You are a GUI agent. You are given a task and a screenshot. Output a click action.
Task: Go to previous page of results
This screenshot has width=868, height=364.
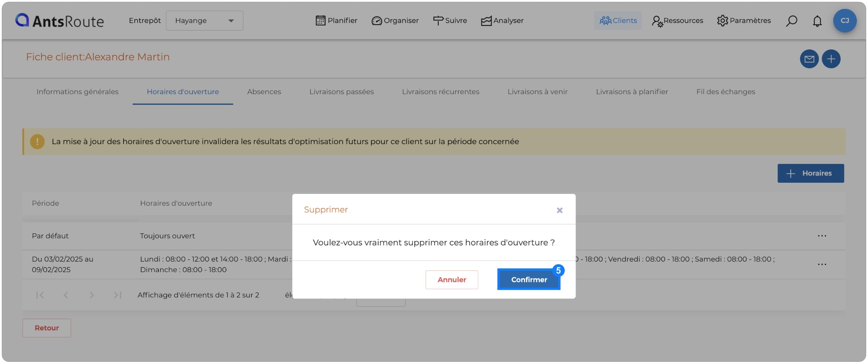click(x=66, y=295)
